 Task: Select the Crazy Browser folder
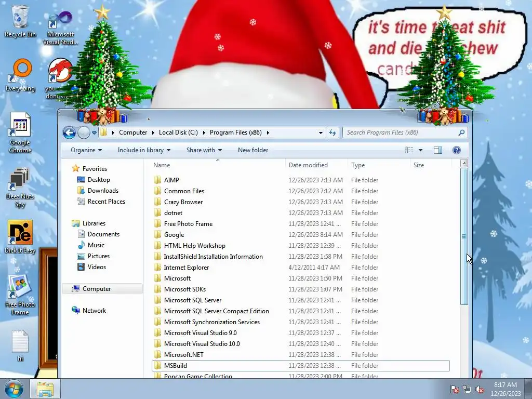point(183,202)
